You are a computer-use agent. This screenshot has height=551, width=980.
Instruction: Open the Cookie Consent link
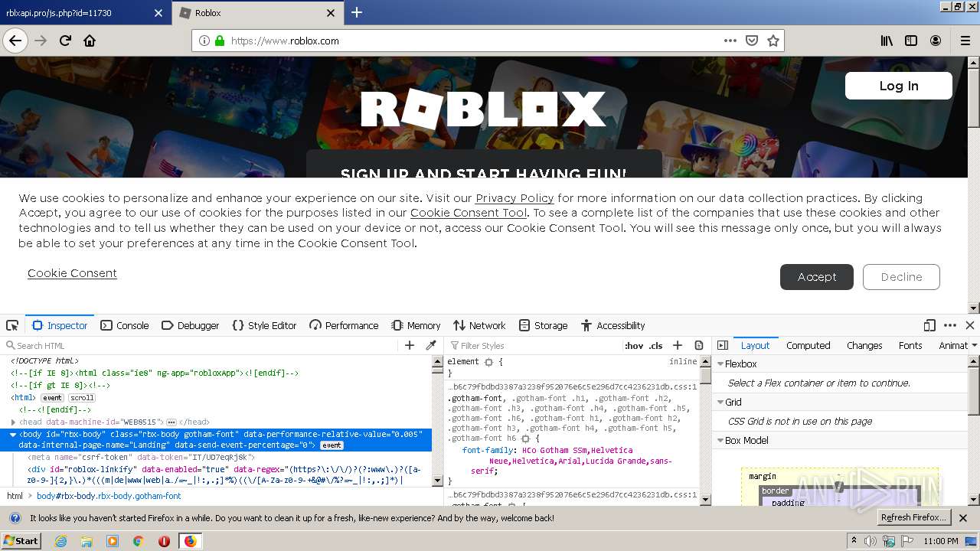[x=72, y=273]
